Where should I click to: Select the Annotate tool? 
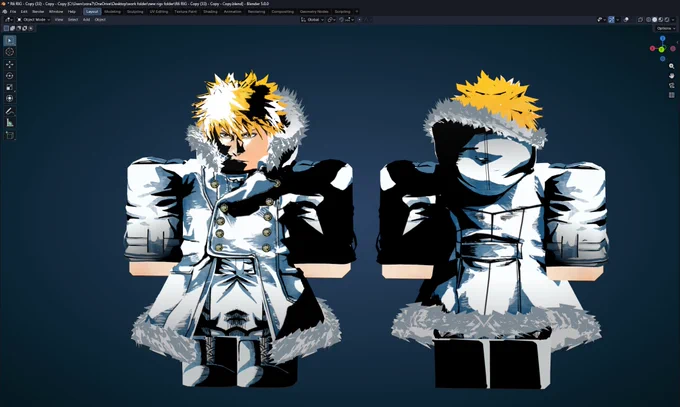click(x=10, y=111)
